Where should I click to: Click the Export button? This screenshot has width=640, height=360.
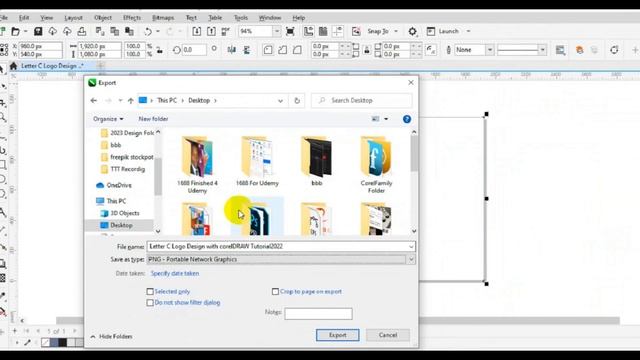(338, 335)
